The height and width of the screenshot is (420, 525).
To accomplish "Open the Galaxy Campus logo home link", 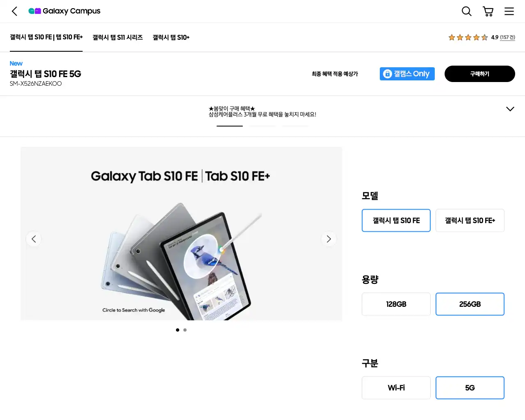I will point(64,11).
